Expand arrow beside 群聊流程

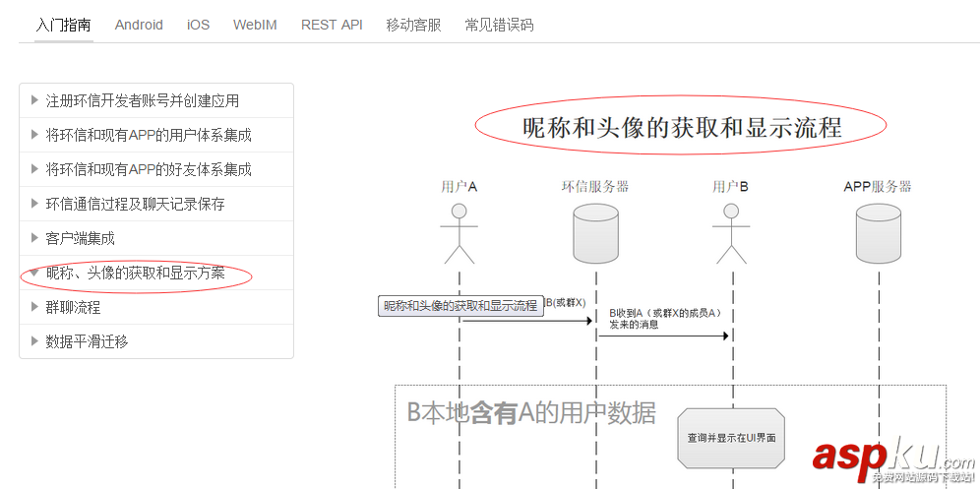[x=34, y=307]
